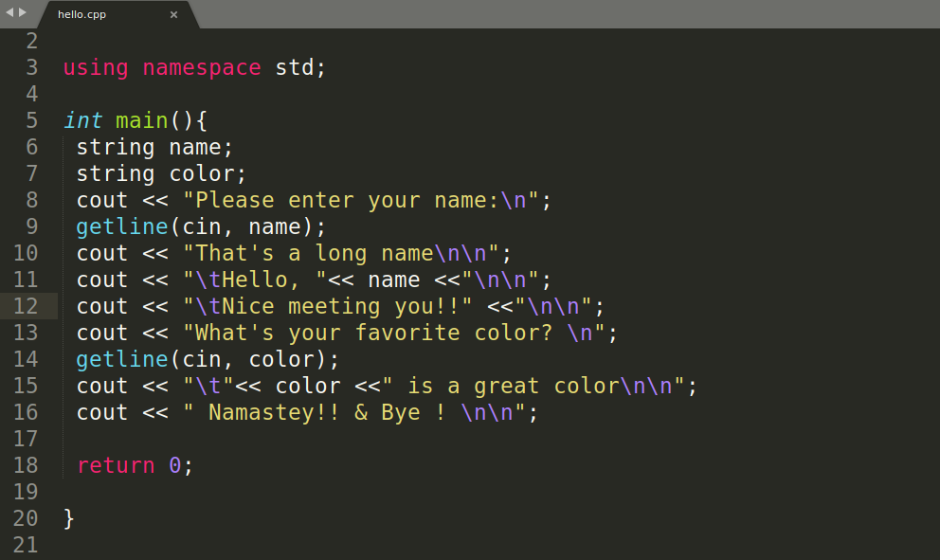Screen dimensions: 940x560
Task: Click the 'Please enter your name' string
Action: 341,200
